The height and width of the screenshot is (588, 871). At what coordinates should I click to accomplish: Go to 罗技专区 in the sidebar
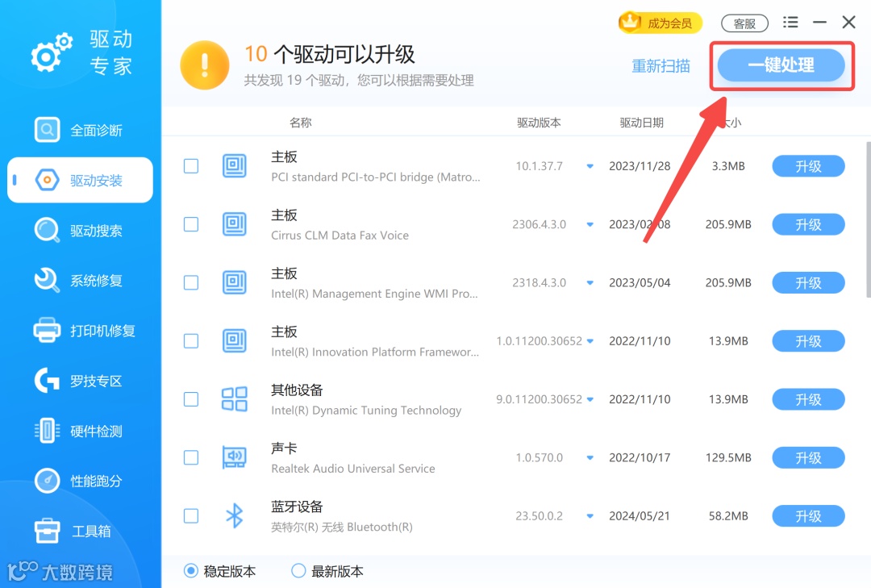click(80, 381)
